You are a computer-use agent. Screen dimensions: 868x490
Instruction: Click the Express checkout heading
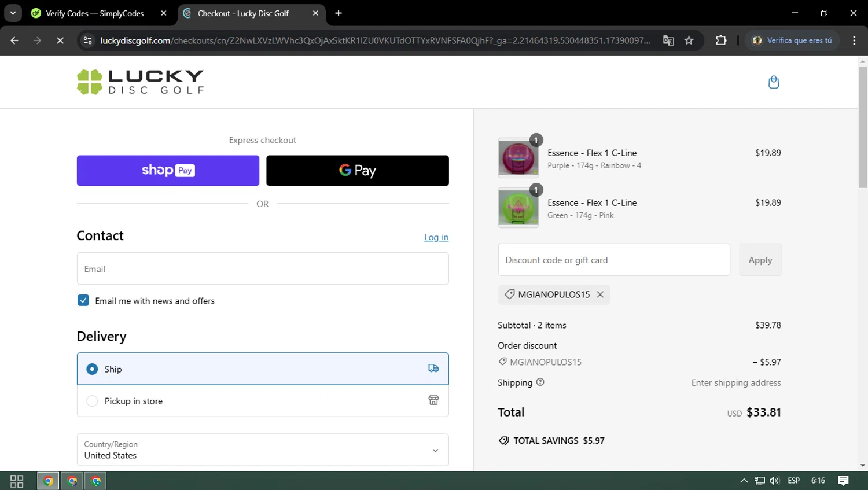pos(263,140)
